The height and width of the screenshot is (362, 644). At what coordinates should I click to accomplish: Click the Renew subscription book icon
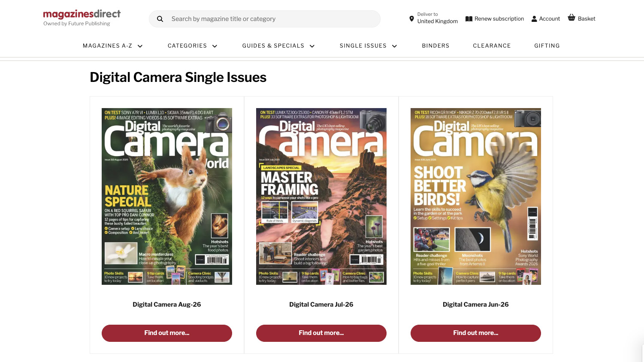pyautogui.click(x=469, y=19)
